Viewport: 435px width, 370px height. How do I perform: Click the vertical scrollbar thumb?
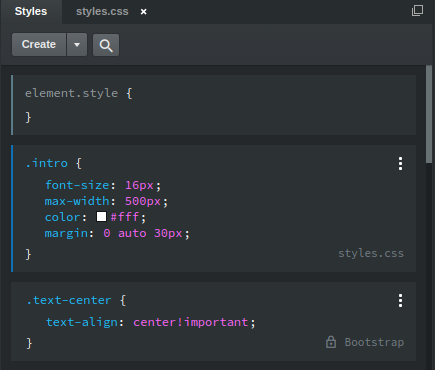[429, 114]
